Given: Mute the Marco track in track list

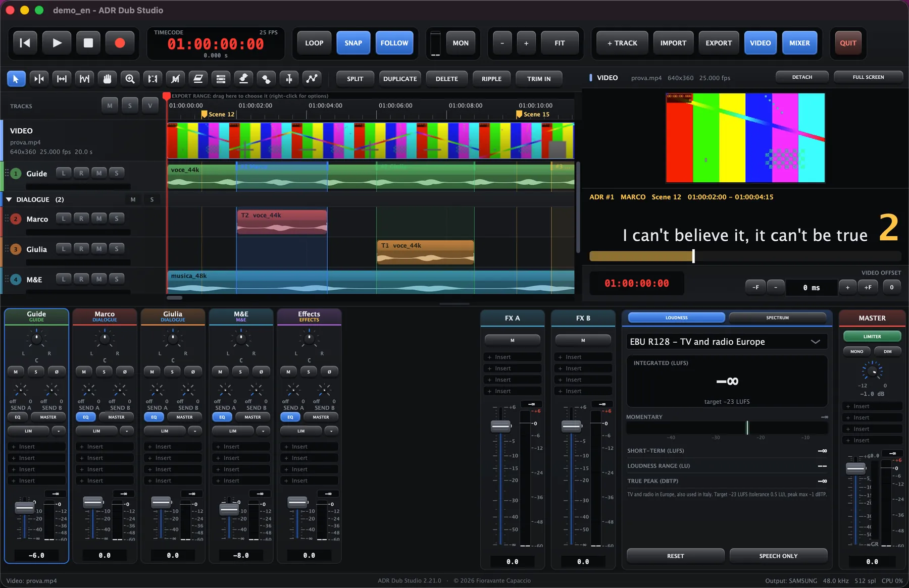Looking at the screenshot, I should tap(99, 219).
